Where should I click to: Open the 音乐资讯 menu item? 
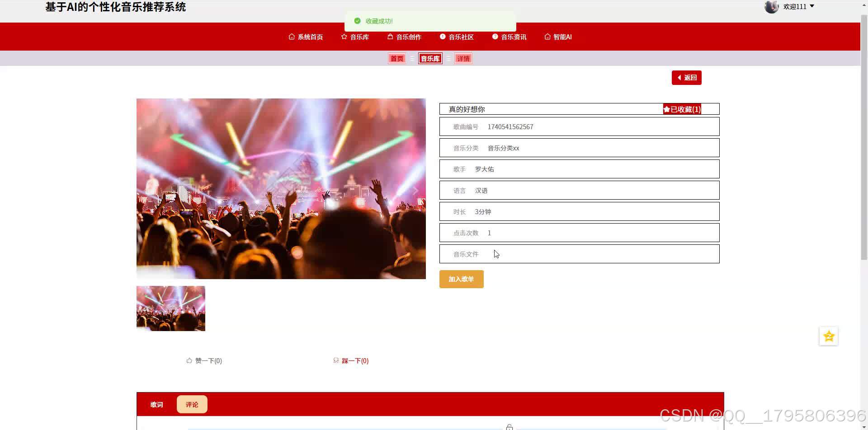pos(509,37)
